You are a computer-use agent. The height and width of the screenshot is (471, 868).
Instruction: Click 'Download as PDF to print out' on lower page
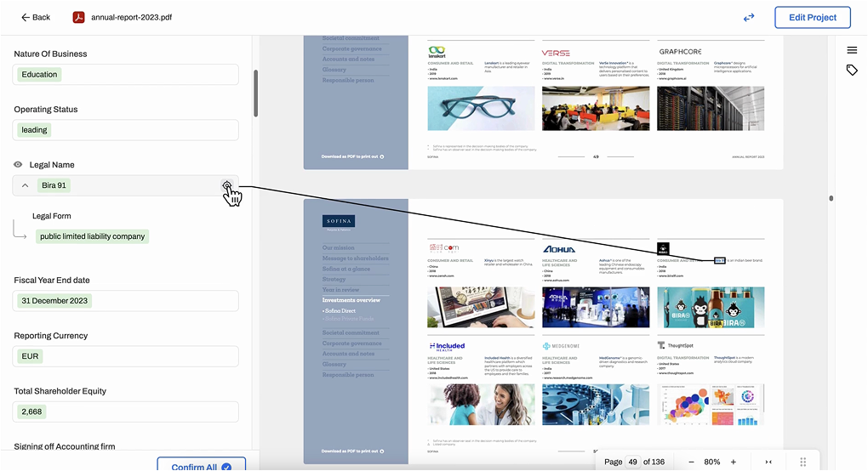pos(352,451)
